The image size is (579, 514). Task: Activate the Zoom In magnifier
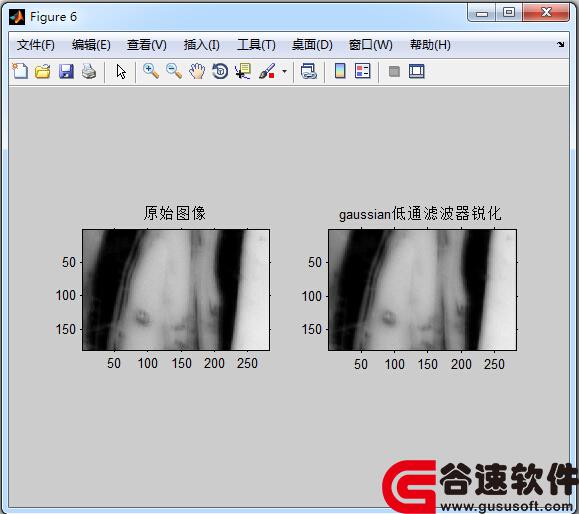[x=151, y=71]
